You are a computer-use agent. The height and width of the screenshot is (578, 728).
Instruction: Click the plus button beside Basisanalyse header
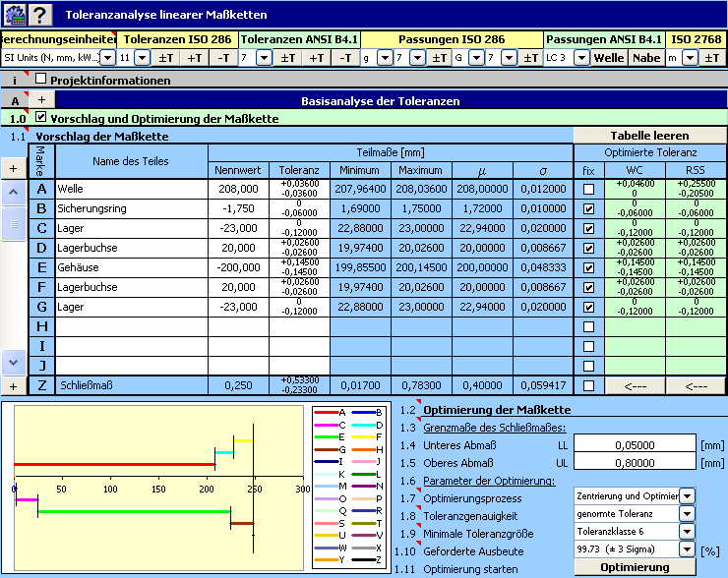tap(41, 99)
